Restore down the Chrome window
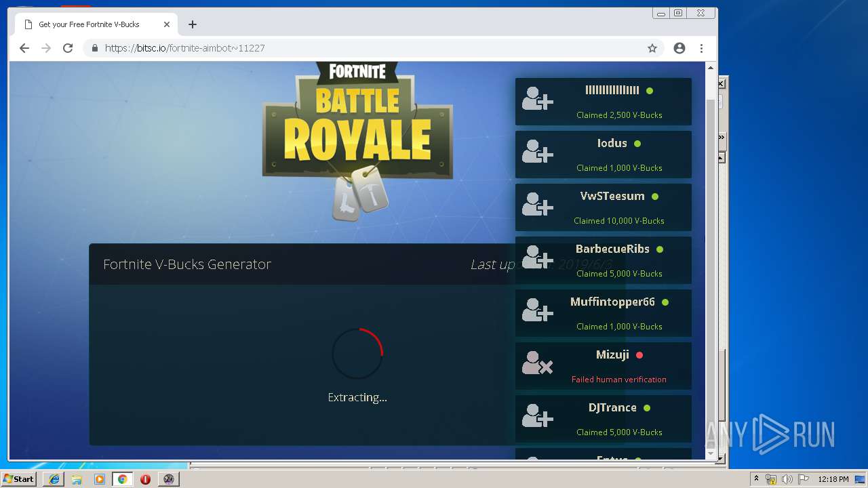Viewport: 868px width, 488px height. click(x=678, y=13)
